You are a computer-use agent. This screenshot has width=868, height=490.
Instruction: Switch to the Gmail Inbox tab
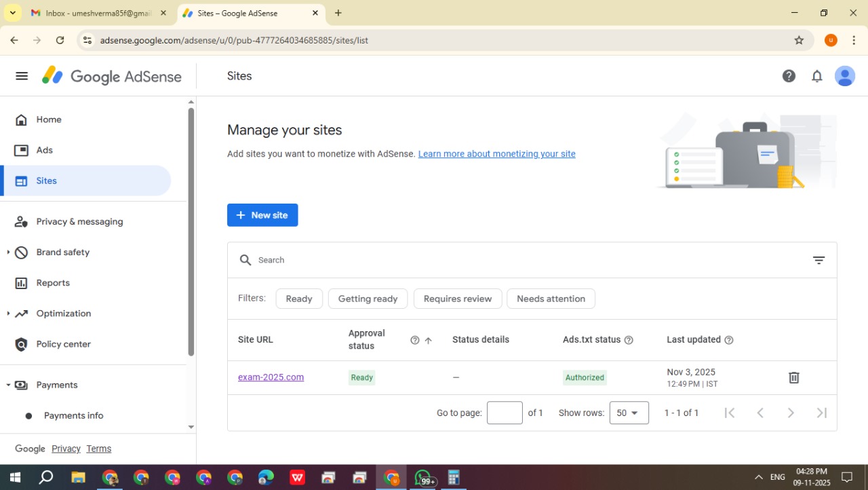97,13
